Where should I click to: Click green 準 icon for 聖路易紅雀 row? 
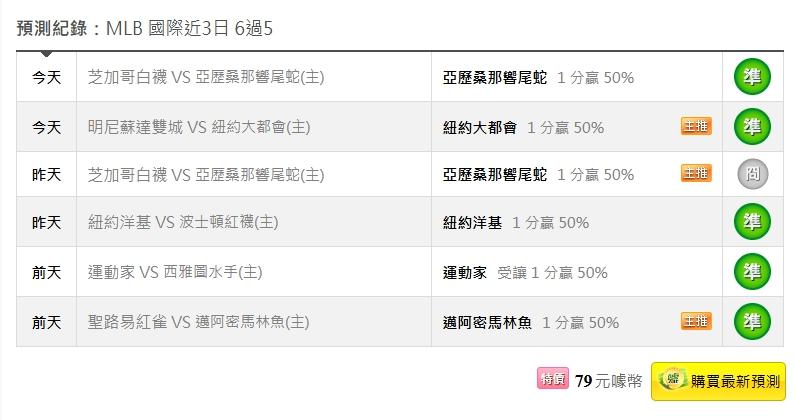752,321
